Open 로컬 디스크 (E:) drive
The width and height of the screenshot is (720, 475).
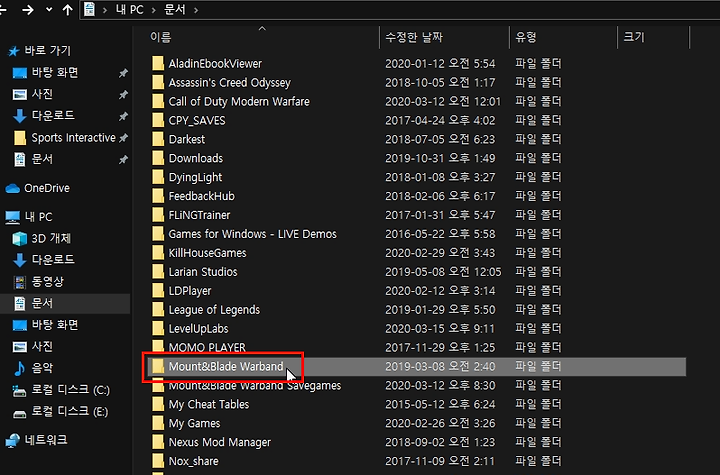click(x=70, y=412)
